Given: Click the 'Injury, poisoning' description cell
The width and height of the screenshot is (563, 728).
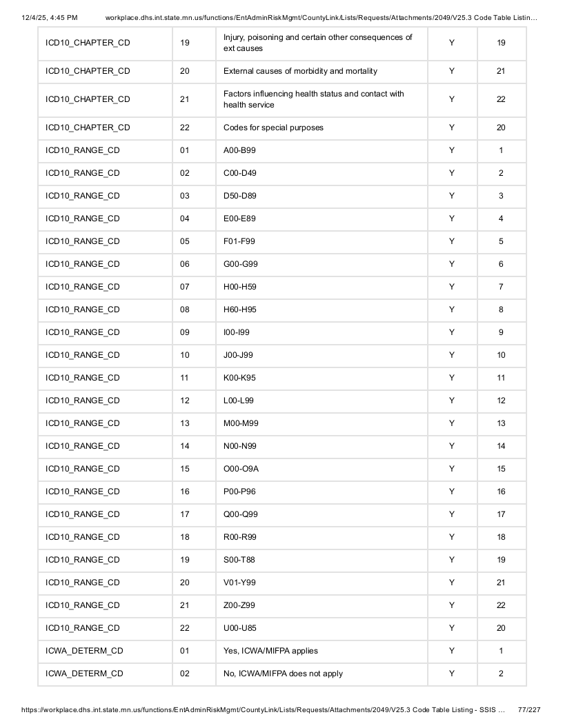Looking at the screenshot, I should coord(322,43).
